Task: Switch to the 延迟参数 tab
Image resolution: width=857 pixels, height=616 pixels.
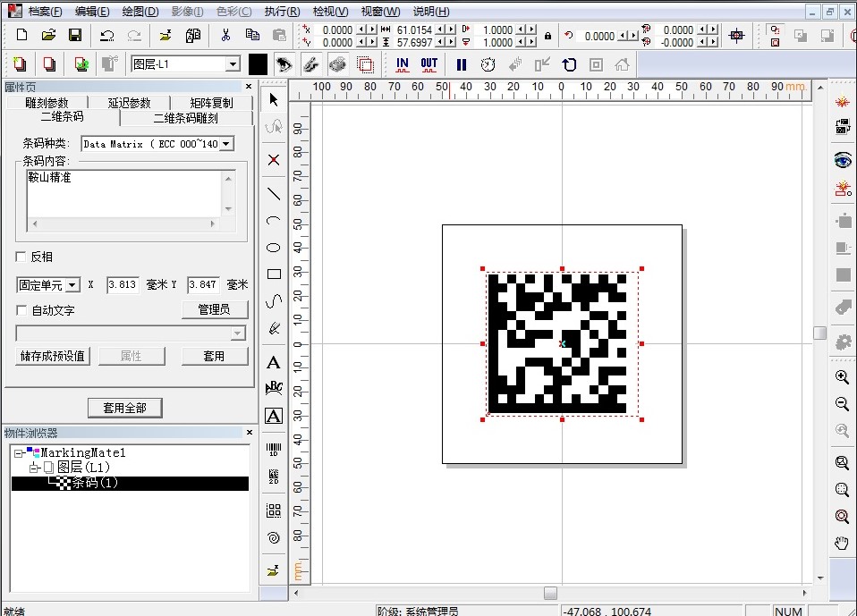Action: pyautogui.click(x=129, y=103)
